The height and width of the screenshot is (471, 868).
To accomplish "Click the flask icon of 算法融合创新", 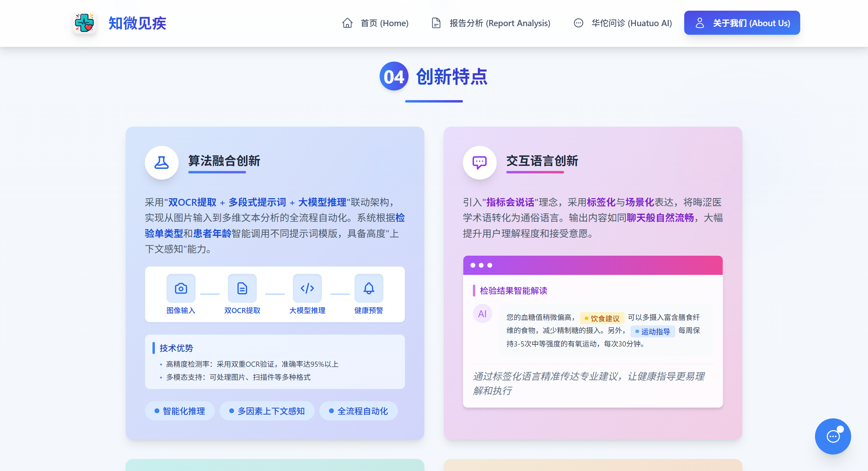I will pyautogui.click(x=161, y=162).
